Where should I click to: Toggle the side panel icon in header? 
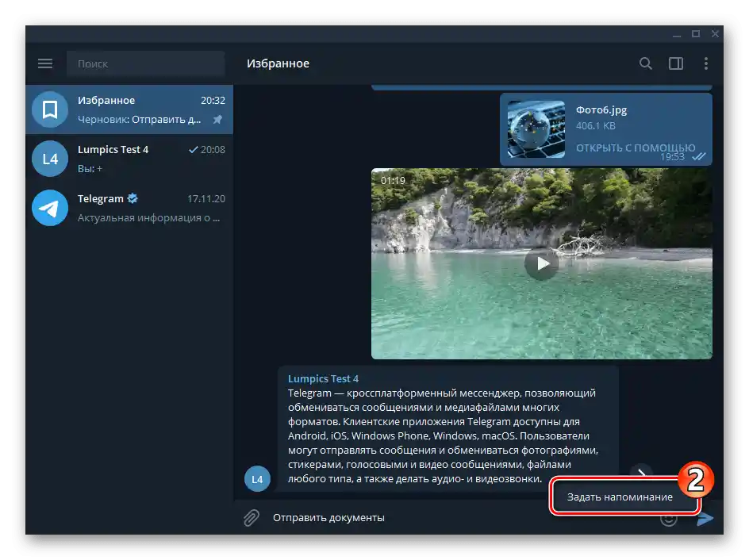pos(676,63)
